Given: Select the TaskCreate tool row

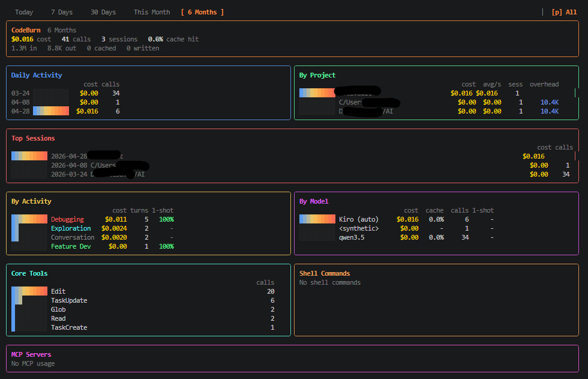Looking at the screenshot, I should [143, 327].
